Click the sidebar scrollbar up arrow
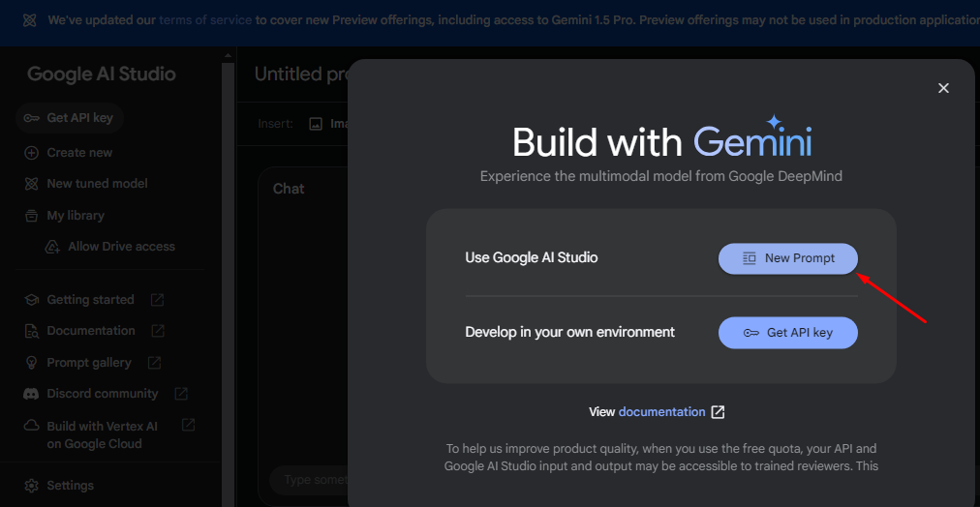980x507 pixels. 229,55
